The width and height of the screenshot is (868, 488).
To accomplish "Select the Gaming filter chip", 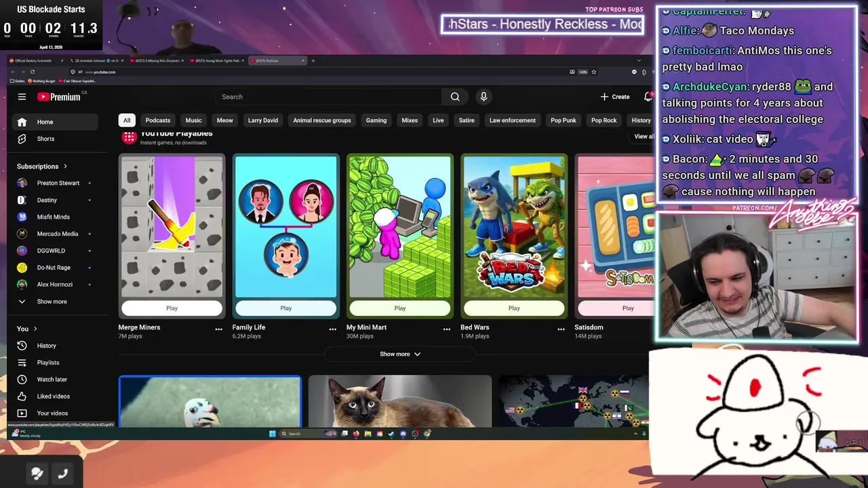I will 376,120.
